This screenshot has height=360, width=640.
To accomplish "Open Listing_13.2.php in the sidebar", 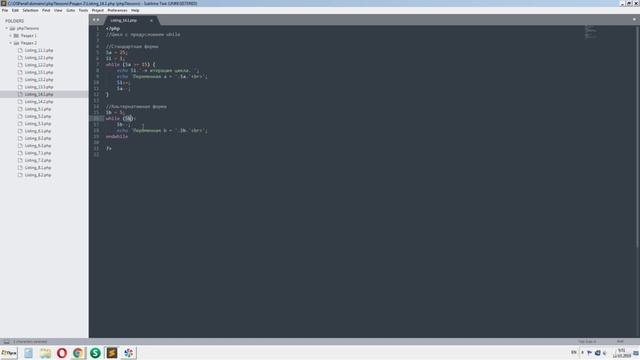I will pos(39,80).
